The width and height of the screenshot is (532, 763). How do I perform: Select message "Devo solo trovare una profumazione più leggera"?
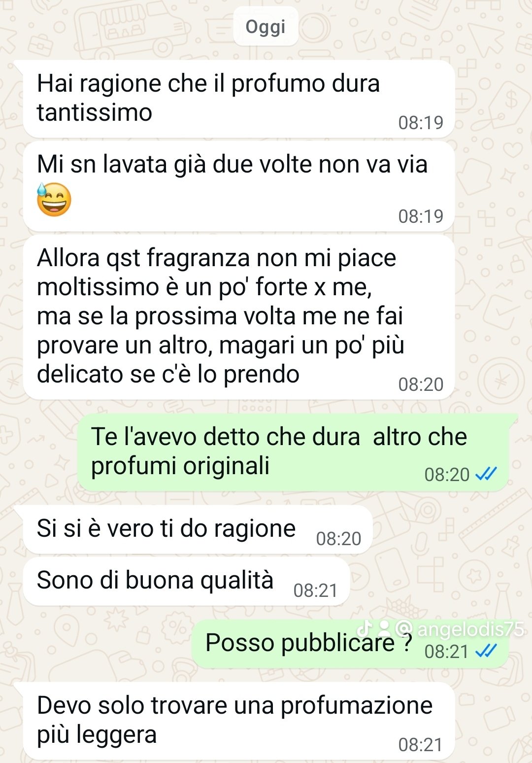(238, 721)
